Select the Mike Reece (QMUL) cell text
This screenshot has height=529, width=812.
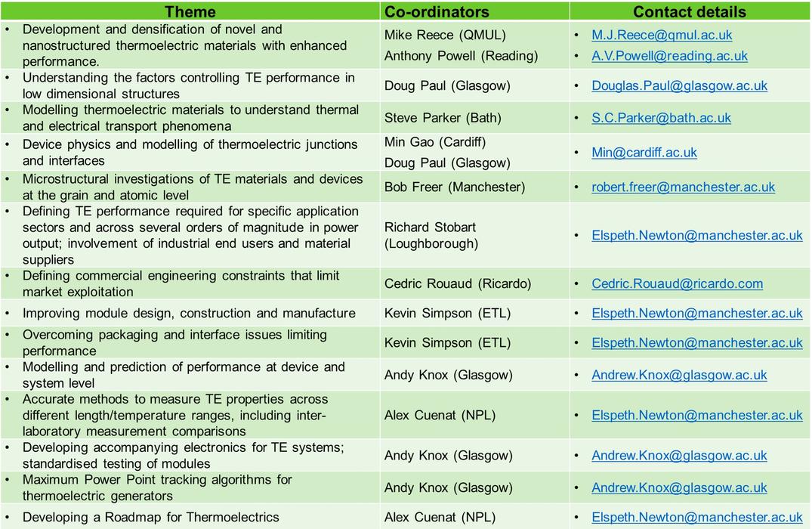(x=445, y=35)
